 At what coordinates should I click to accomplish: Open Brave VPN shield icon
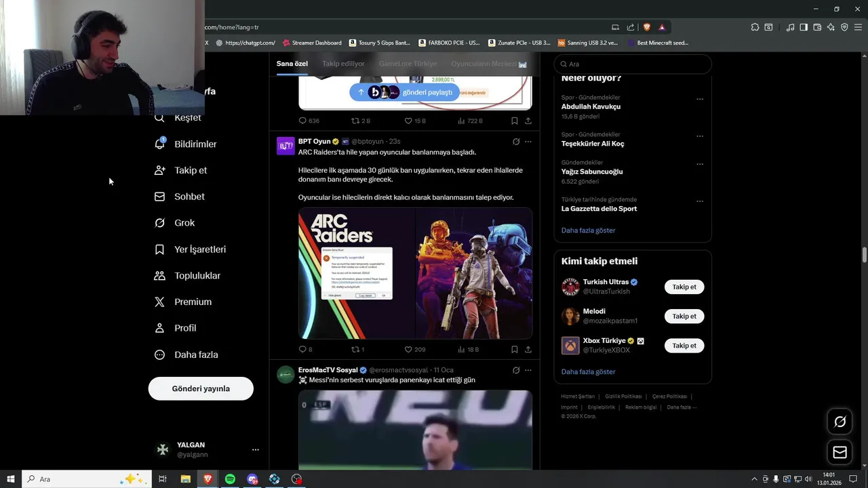coord(844,27)
